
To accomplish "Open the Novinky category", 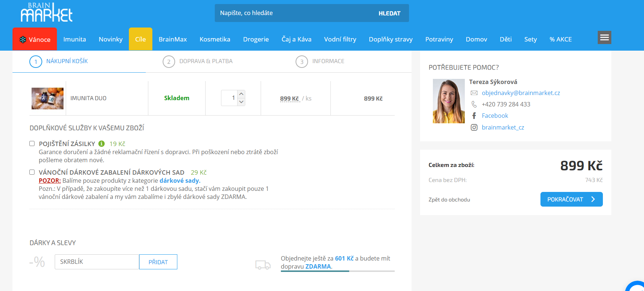I will (x=111, y=39).
